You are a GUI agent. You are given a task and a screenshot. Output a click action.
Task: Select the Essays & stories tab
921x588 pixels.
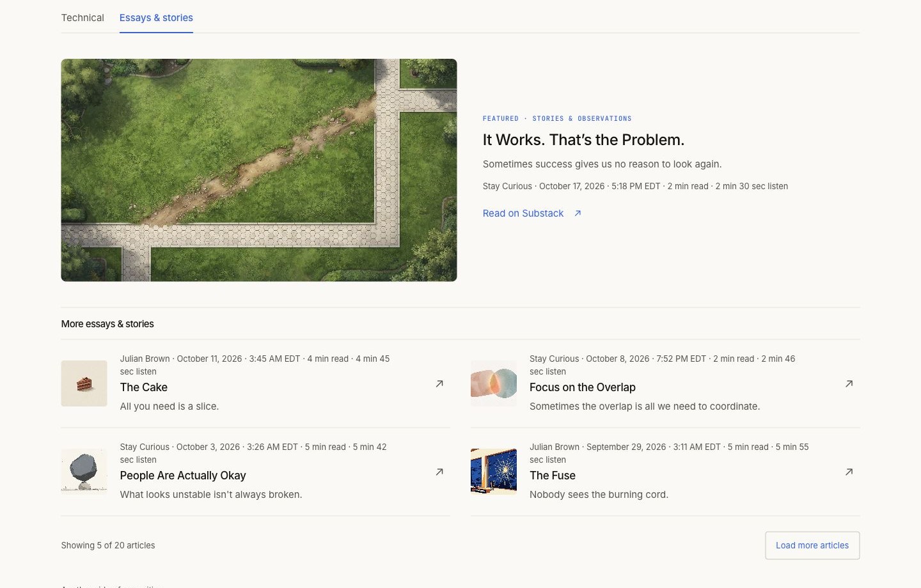pyautogui.click(x=156, y=18)
